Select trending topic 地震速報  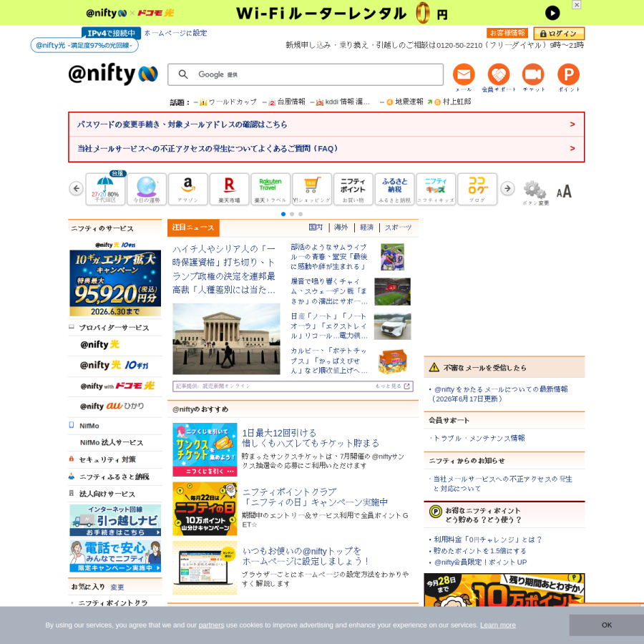point(409,102)
